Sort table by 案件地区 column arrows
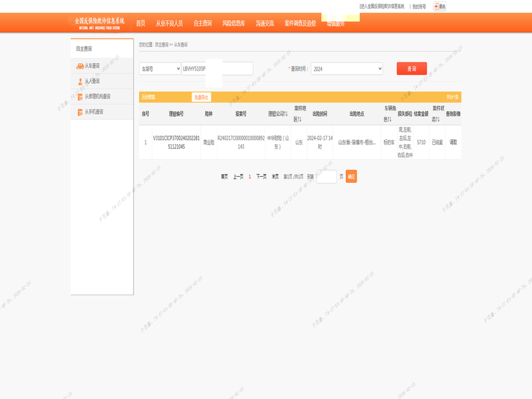The height and width of the screenshot is (399, 532). [299, 120]
